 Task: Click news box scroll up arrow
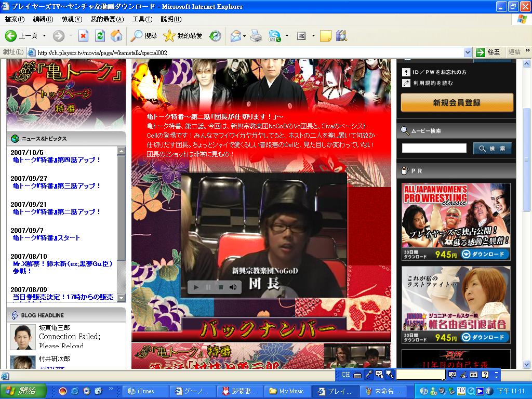pos(121,151)
